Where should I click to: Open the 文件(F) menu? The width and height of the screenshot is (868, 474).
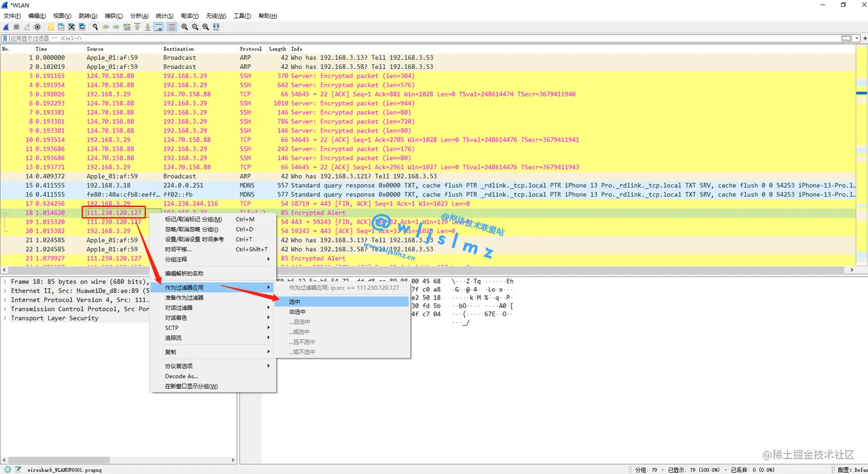tap(12, 16)
